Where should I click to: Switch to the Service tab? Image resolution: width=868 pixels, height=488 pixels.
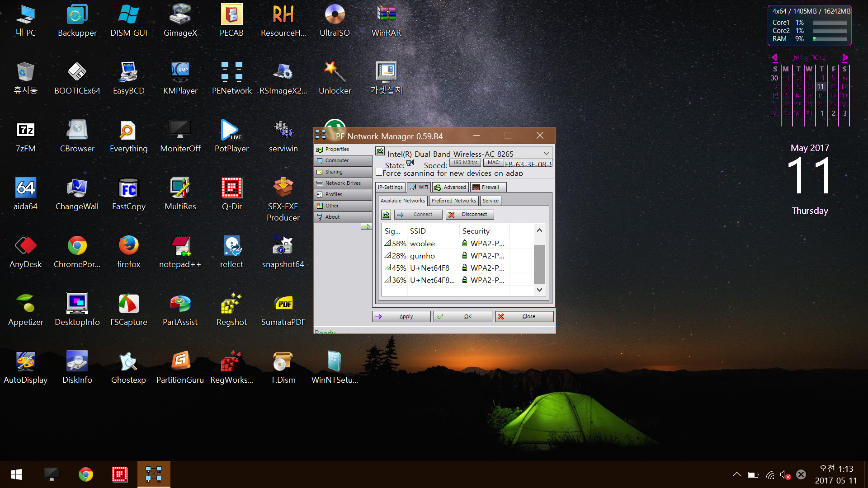pyautogui.click(x=490, y=201)
